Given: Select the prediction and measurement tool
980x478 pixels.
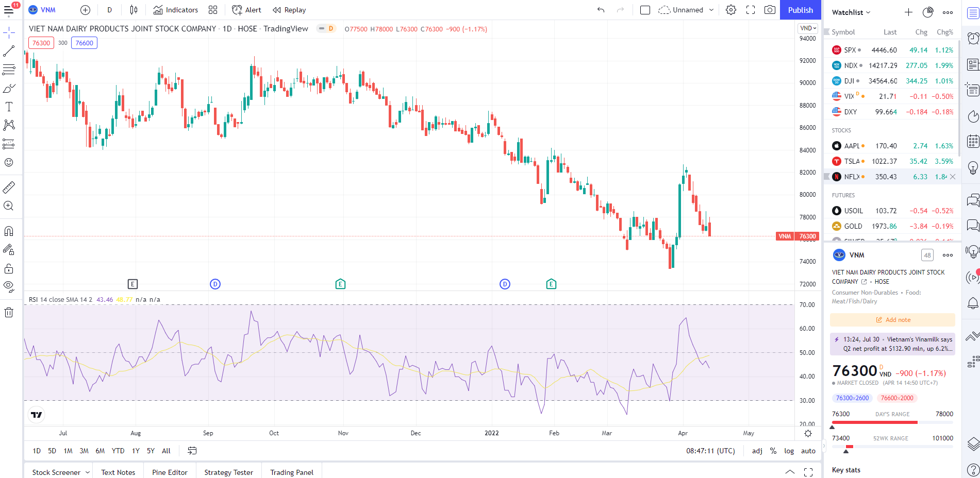Looking at the screenshot, I should 9,144.
